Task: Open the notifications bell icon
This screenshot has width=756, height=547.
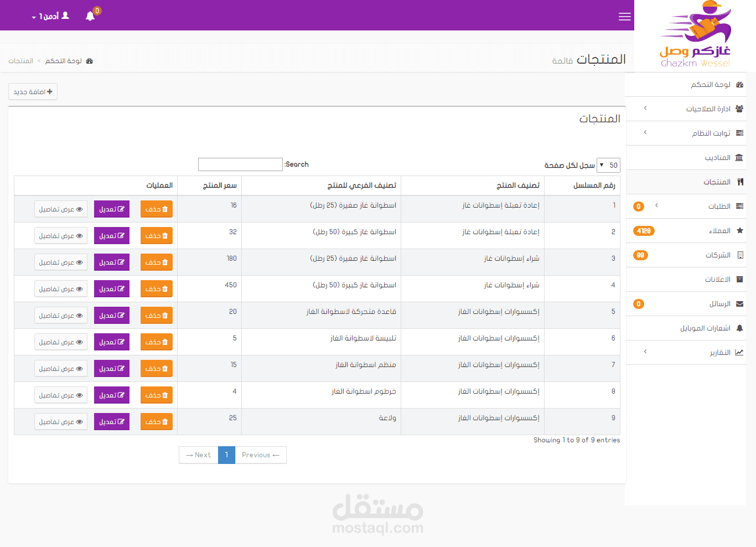Action: pyautogui.click(x=90, y=16)
